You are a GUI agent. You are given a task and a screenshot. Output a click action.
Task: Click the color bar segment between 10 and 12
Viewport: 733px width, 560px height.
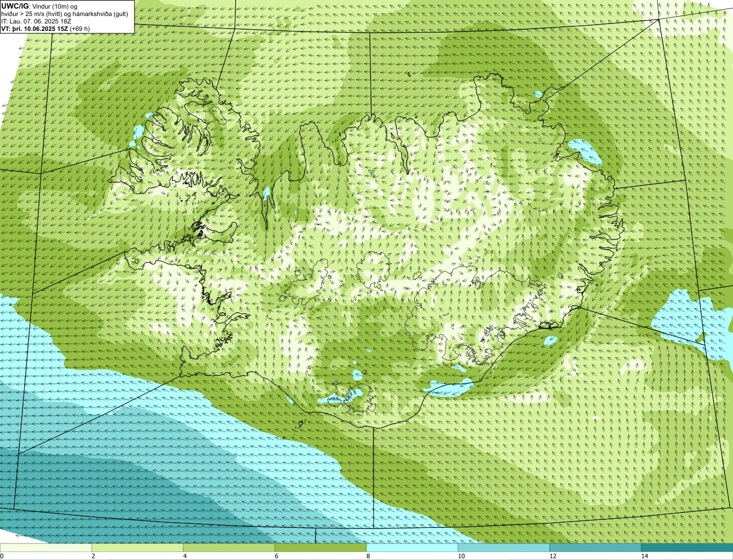tap(504, 548)
